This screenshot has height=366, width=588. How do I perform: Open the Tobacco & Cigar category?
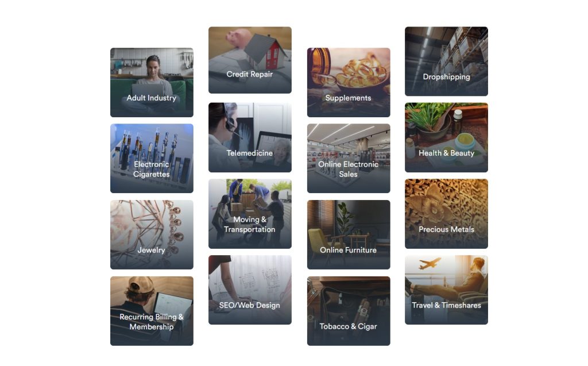[349, 311]
